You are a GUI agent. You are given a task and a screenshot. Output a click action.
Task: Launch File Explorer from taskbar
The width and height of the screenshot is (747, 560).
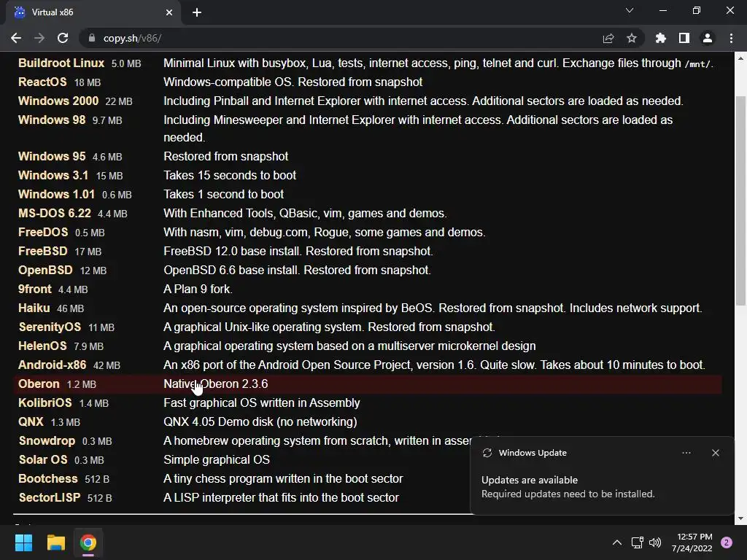click(55, 542)
